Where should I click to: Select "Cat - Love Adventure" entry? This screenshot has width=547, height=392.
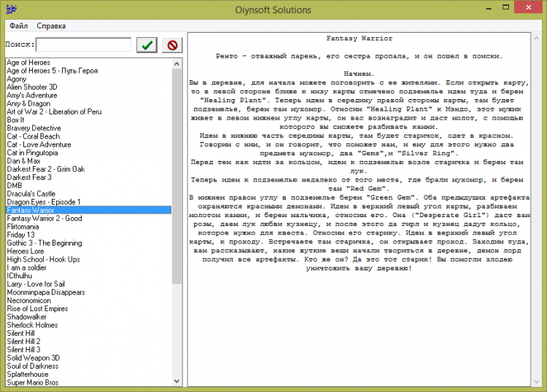pos(88,144)
